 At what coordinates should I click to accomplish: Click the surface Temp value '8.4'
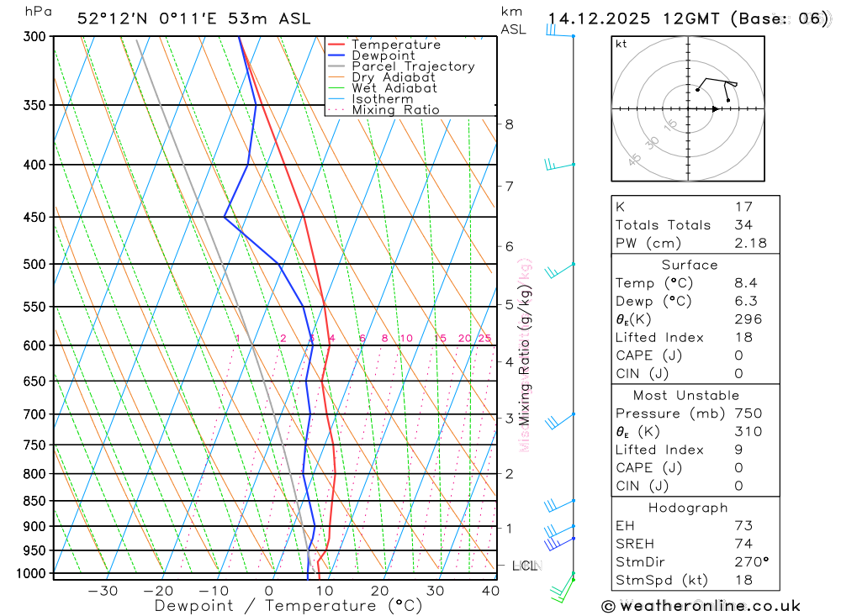[746, 283]
